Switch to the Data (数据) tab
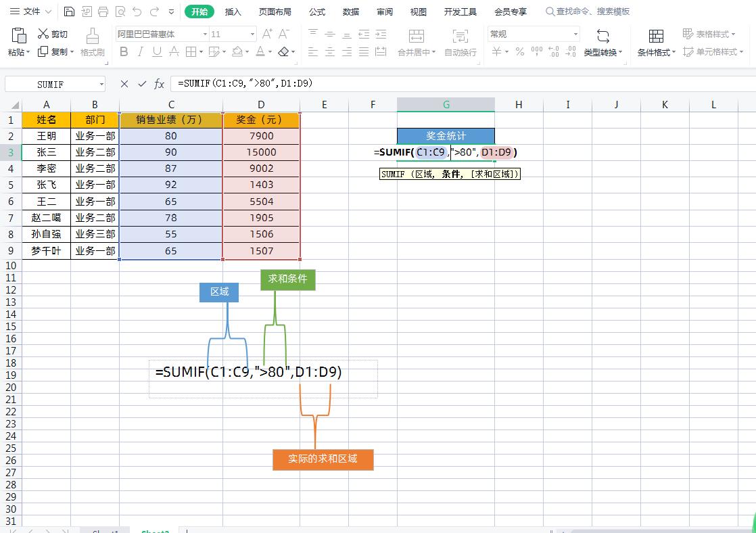 [350, 11]
